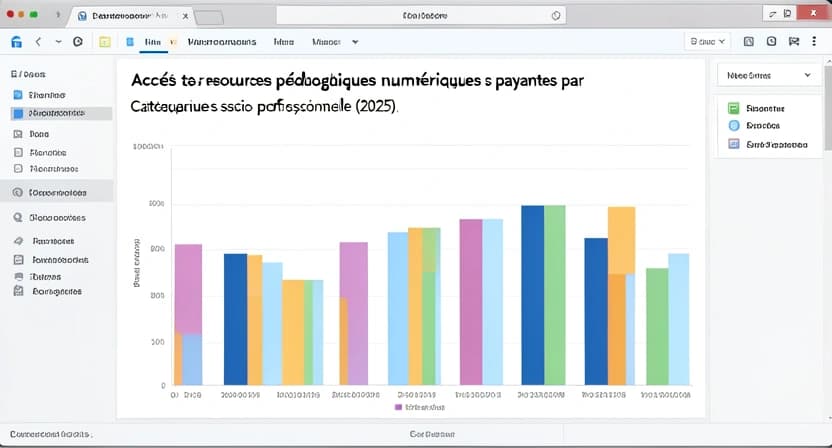
Task: Click the status bar text at bottom-left
Action: click(51, 434)
